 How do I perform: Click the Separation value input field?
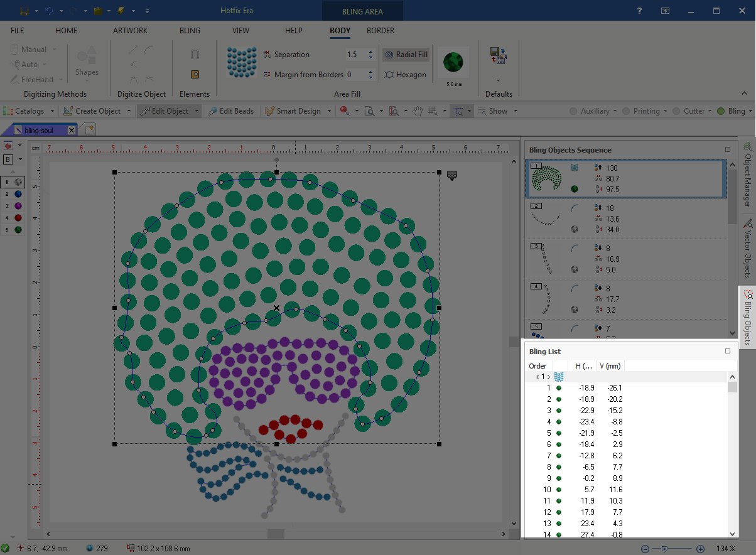pos(354,55)
